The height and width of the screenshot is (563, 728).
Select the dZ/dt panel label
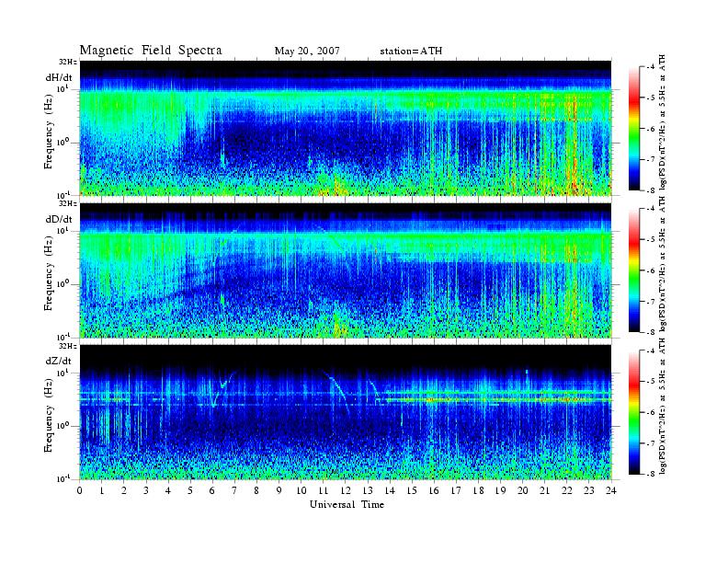59,361
